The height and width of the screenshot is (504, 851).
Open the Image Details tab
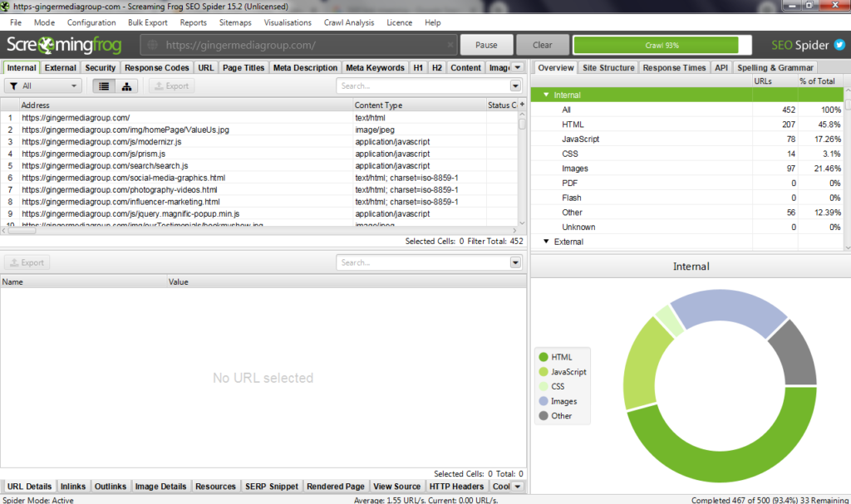[x=160, y=487]
